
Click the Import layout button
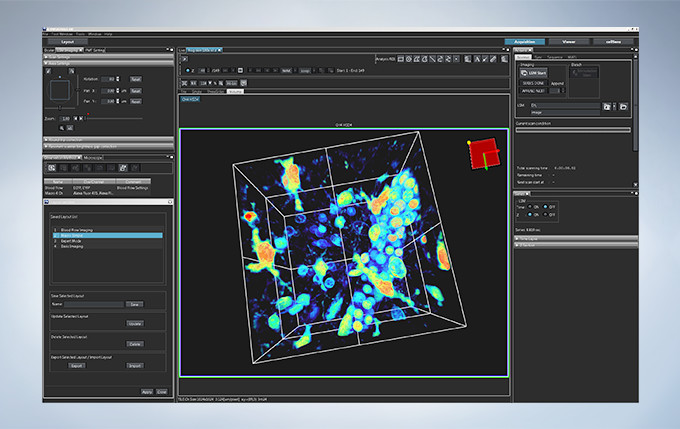coord(134,366)
